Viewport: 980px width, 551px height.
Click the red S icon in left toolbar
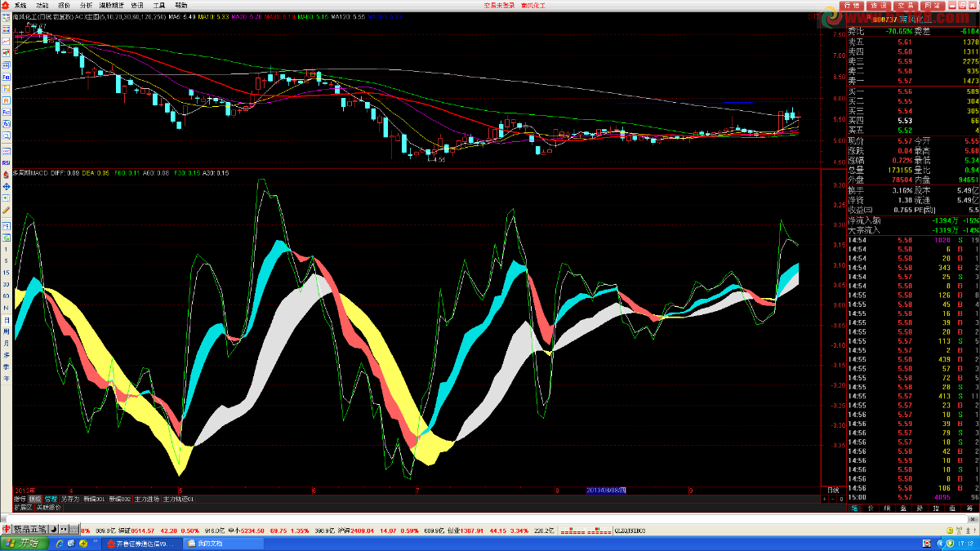[x=7, y=175]
